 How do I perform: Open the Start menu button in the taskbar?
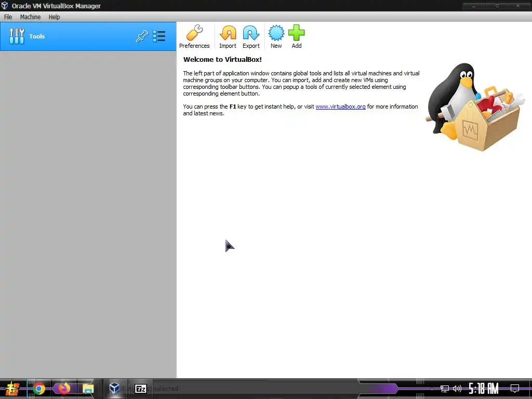click(12, 389)
